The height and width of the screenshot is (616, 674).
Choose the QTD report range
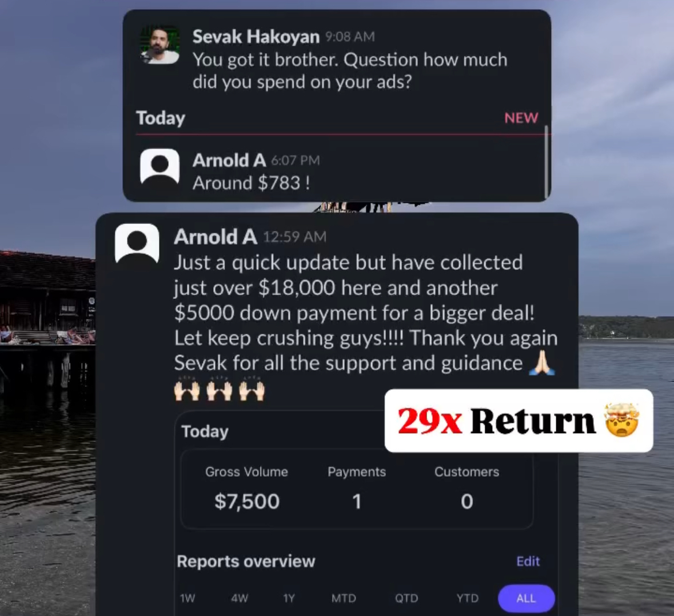coord(406,598)
